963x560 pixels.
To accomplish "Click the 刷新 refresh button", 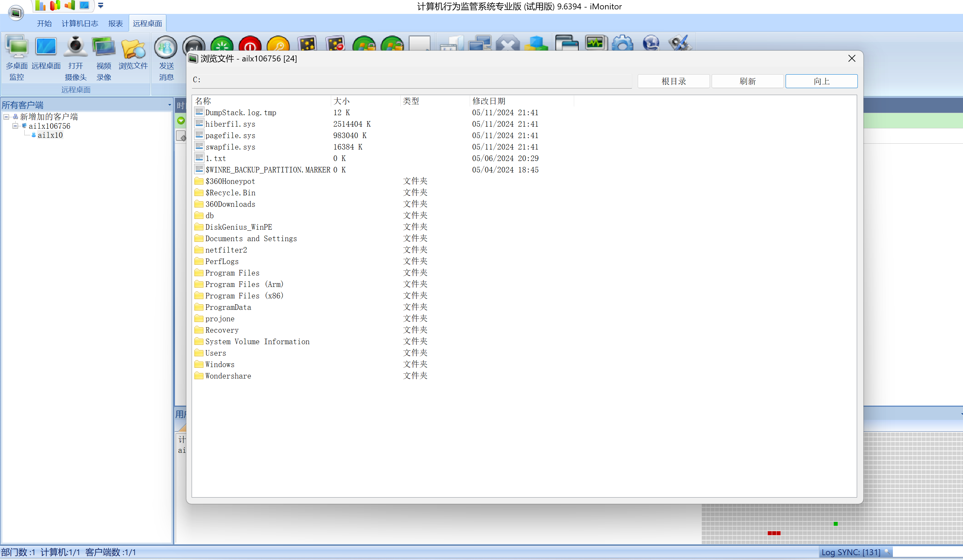I will pos(747,82).
